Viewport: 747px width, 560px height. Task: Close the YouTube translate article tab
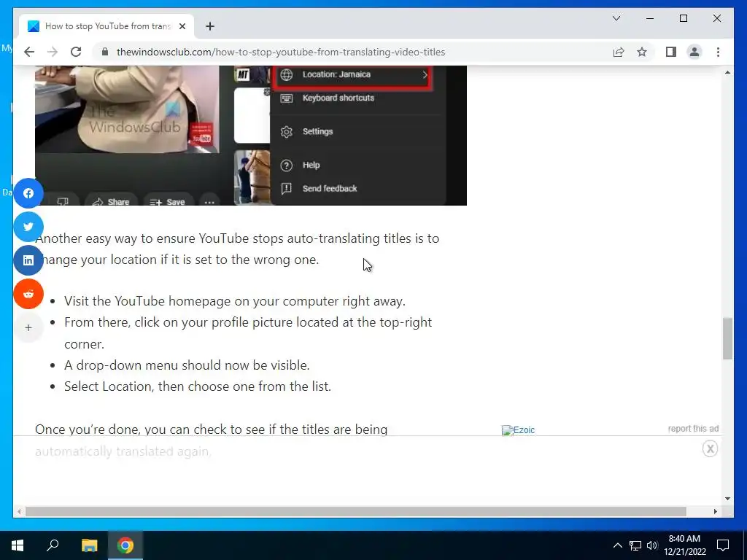182,26
